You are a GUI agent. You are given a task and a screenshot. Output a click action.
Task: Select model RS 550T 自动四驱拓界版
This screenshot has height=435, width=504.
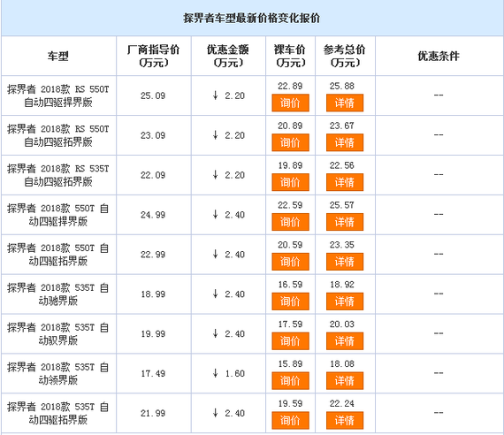(x=58, y=135)
